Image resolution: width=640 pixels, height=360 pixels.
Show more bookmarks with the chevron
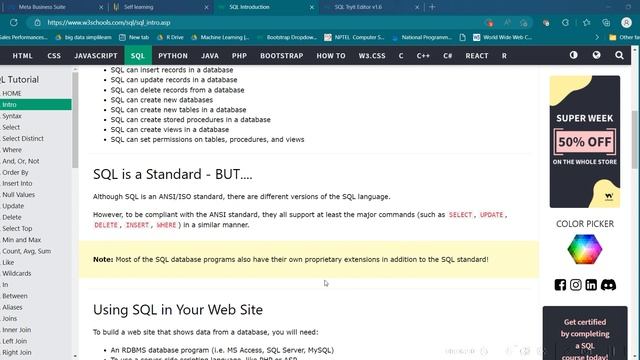(597, 37)
